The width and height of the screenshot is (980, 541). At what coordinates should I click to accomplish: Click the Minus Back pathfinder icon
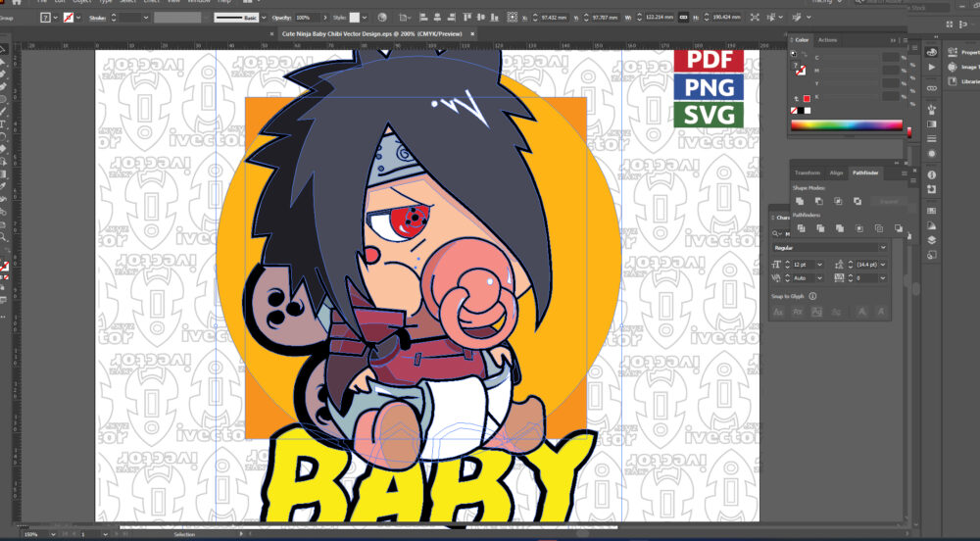[x=898, y=228]
